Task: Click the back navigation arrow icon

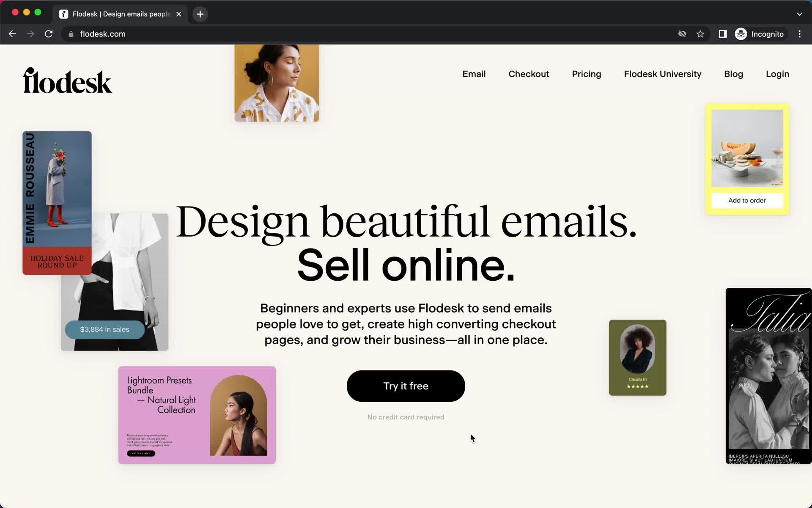Action: coord(12,34)
